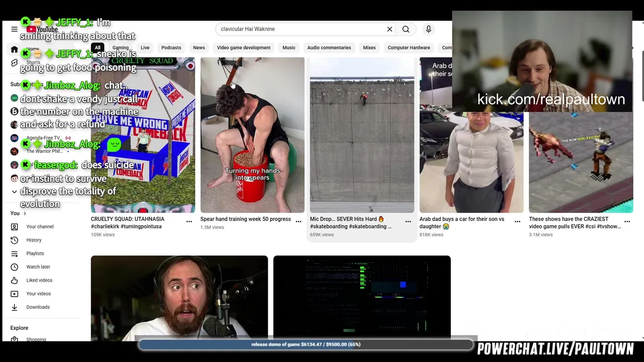Open The Warrior Phil... subscription channel
The height and width of the screenshot is (362, 644).
tap(44, 151)
